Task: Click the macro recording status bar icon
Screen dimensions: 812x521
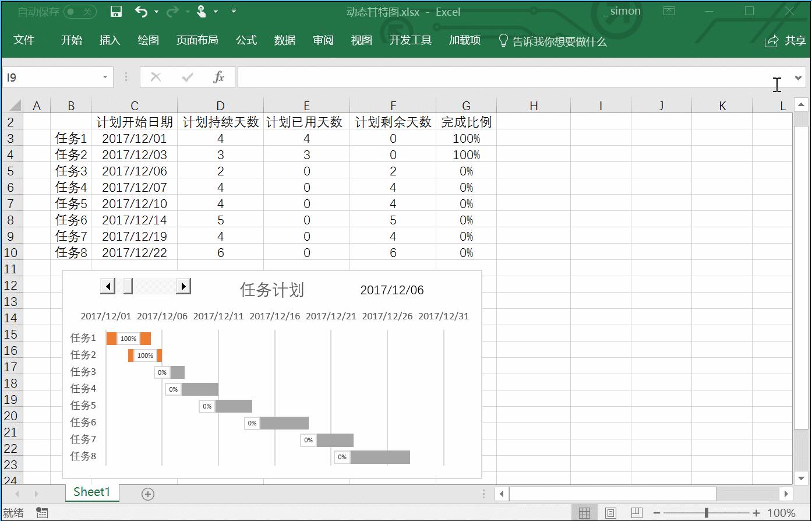Action: click(42, 513)
